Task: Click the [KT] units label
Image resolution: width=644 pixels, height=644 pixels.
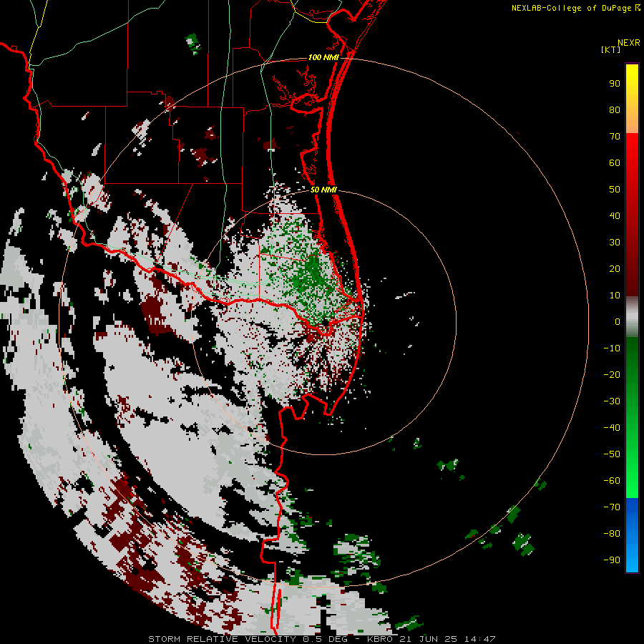Action: click(x=611, y=49)
